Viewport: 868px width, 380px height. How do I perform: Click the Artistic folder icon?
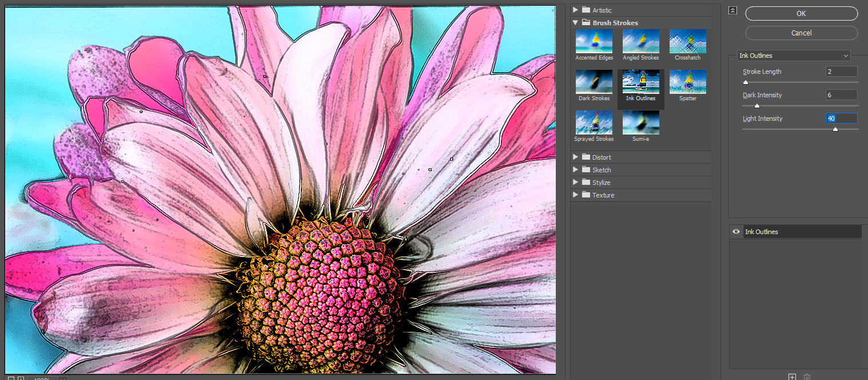[x=586, y=10]
